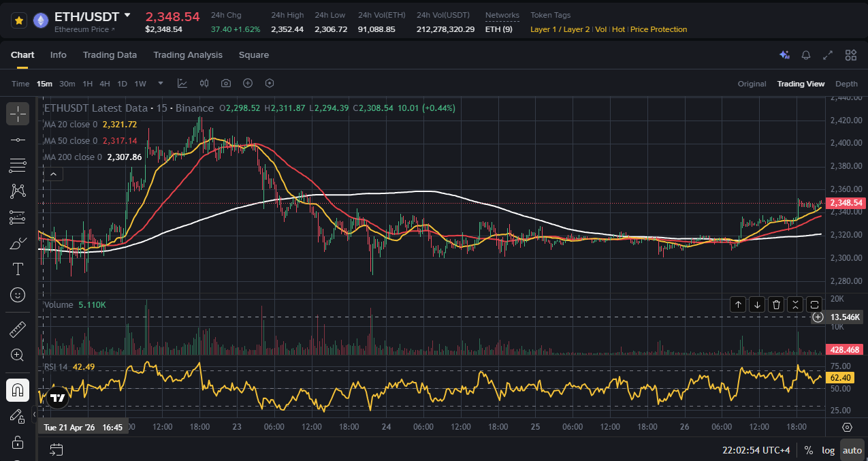Select the ruler measure tool

click(18, 330)
